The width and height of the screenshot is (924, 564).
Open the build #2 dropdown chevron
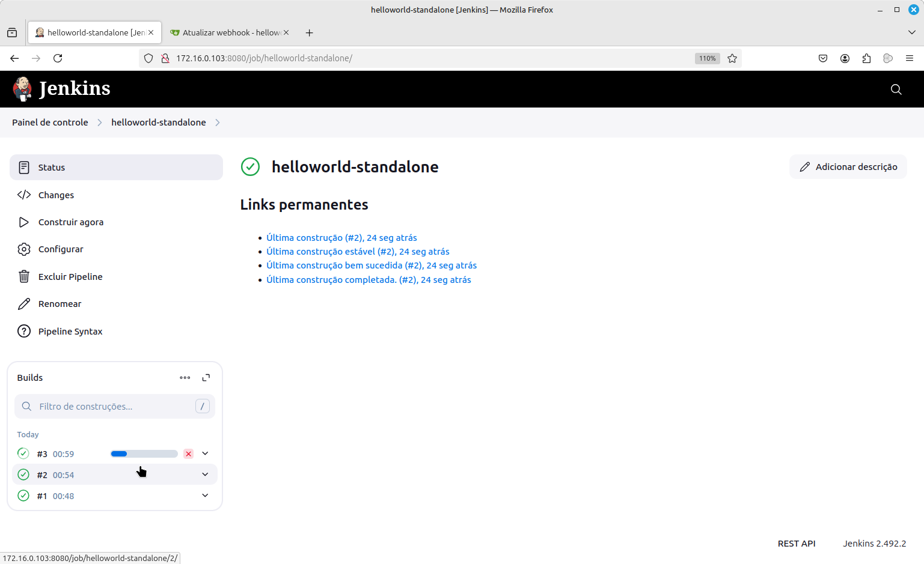[205, 475]
